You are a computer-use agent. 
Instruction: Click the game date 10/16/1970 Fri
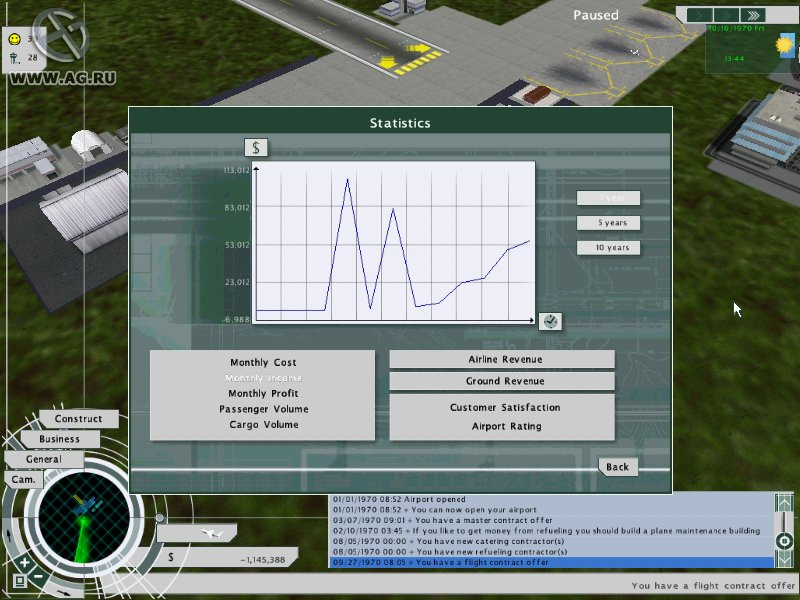pos(736,29)
